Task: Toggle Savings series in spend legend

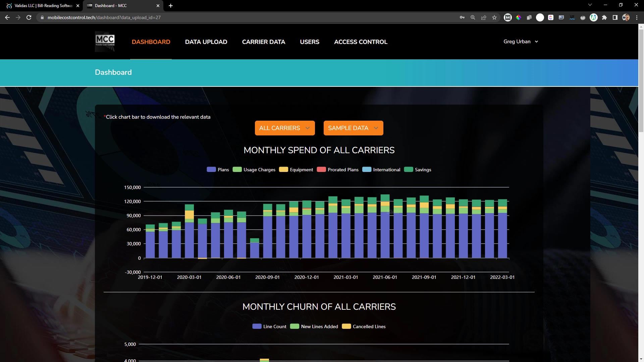Action: [418, 170]
